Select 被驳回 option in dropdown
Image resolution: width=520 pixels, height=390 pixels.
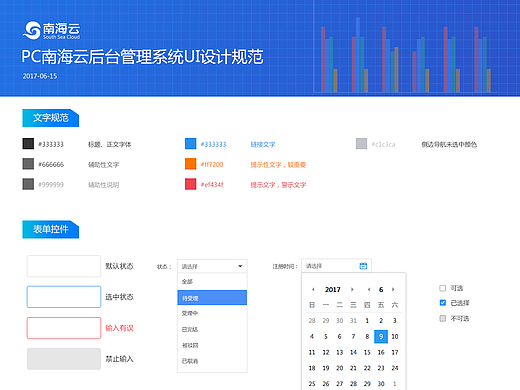pos(212,345)
